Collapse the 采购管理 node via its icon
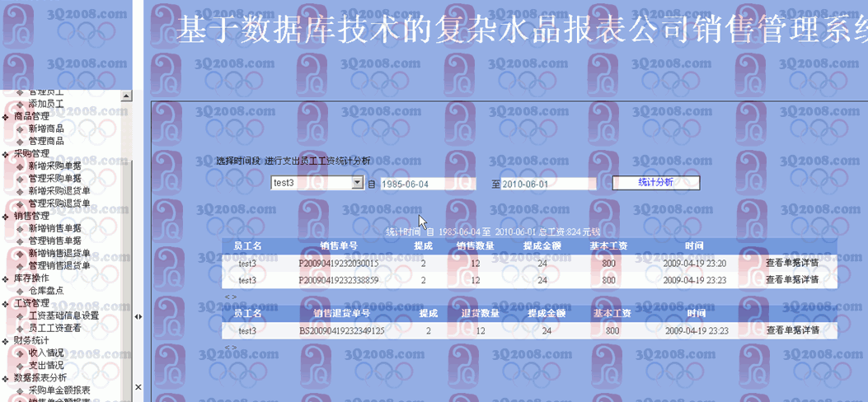Screen dimensions: 868x402 point(6,154)
